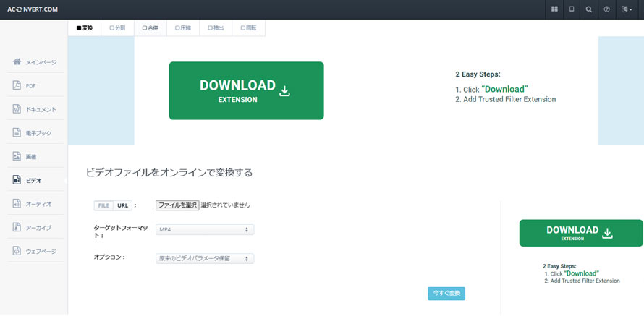
Task: Open the search magnifier icon
Action: [x=589, y=9]
